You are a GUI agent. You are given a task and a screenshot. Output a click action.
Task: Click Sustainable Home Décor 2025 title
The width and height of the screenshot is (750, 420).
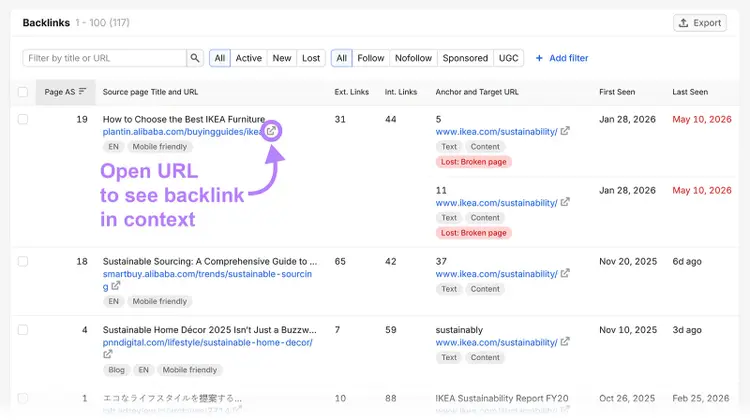210,330
